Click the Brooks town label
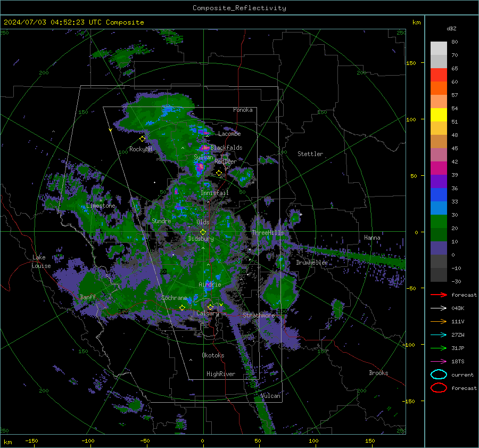The height and width of the screenshot is (448, 479). 378,373
